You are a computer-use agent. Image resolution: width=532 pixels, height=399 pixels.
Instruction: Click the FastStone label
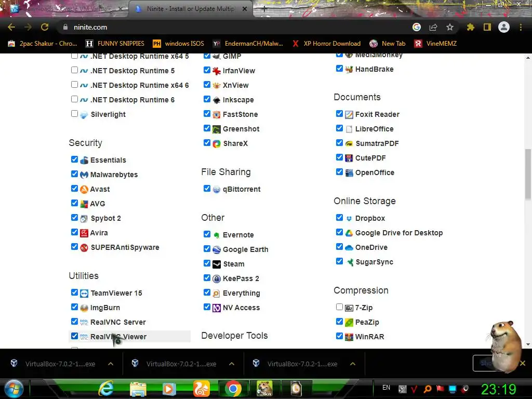tap(240, 115)
